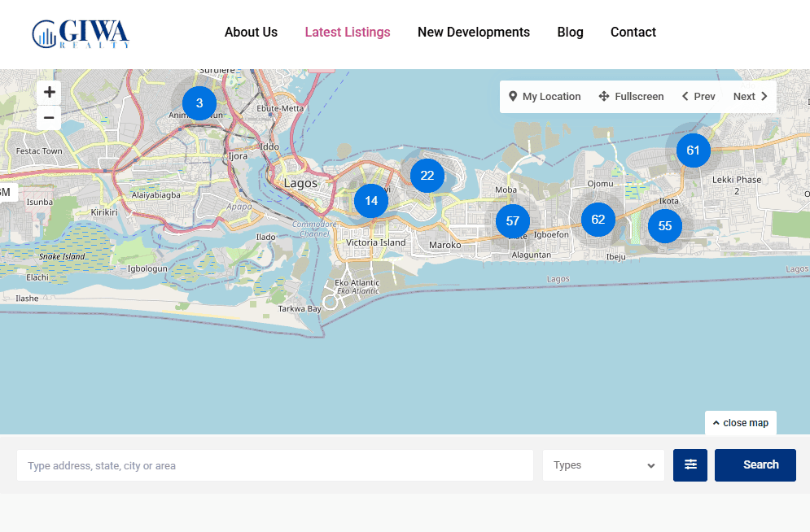Click the Search button
This screenshot has width=810, height=532.
755,465
